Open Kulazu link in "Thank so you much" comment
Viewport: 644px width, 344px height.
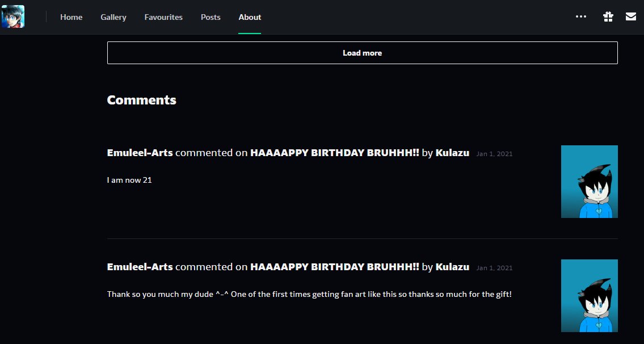pyautogui.click(x=452, y=267)
